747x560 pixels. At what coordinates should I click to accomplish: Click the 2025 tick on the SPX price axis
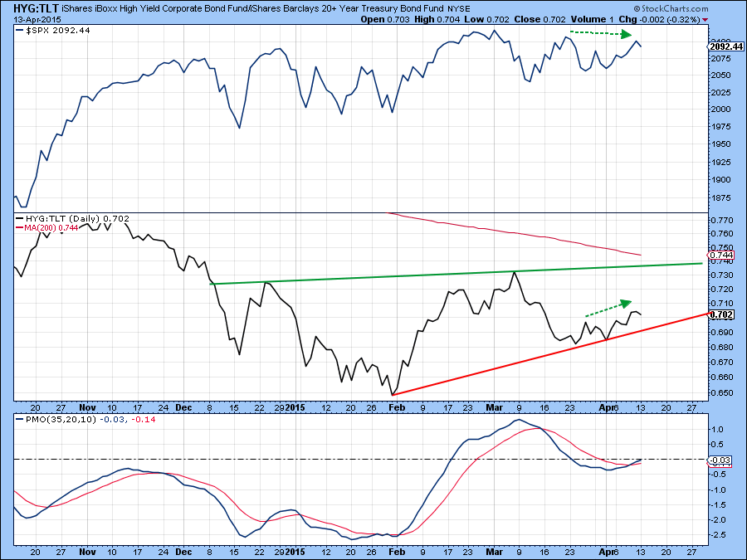pyautogui.click(x=720, y=92)
